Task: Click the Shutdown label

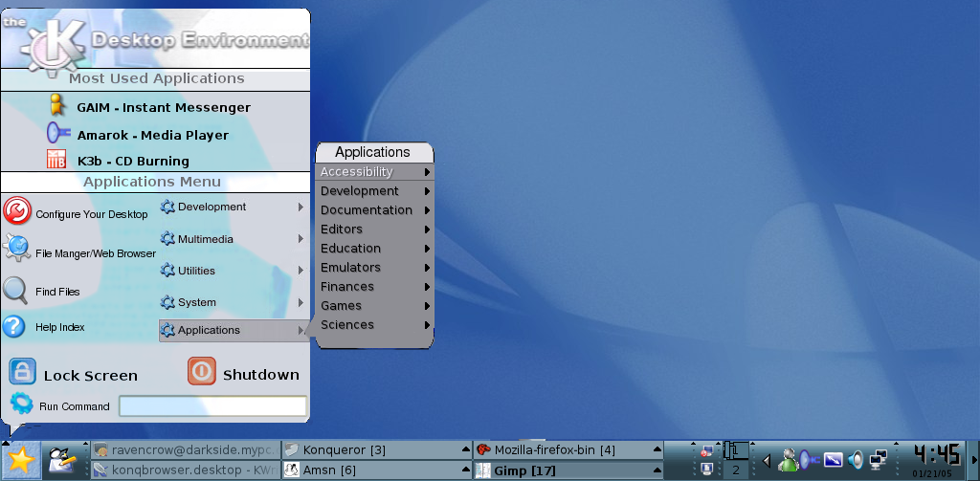Action: click(x=261, y=374)
